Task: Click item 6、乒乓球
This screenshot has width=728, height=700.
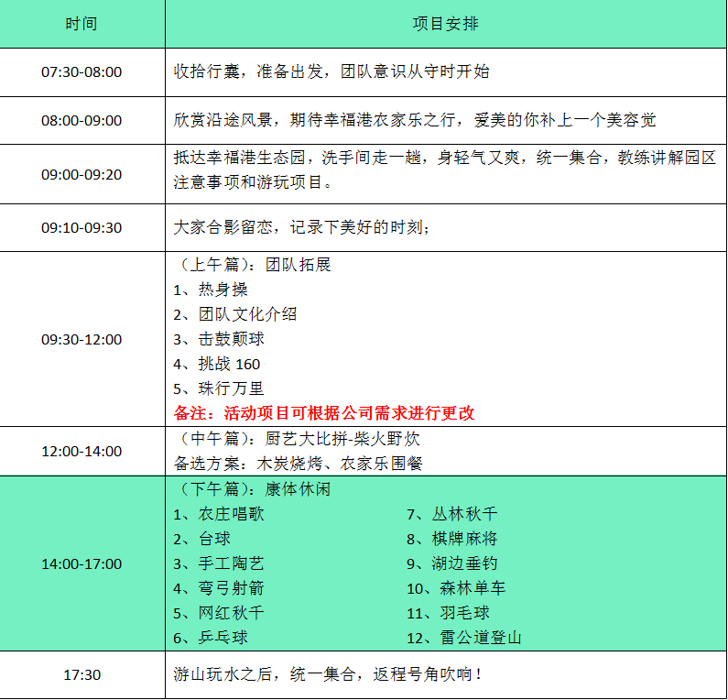Action: (x=211, y=638)
